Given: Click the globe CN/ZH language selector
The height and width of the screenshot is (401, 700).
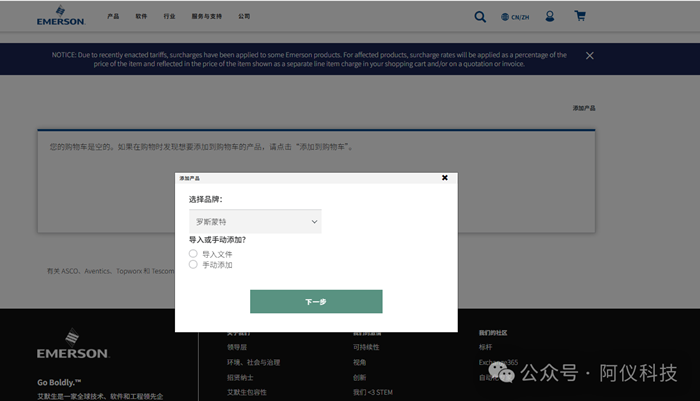Looking at the screenshot, I should 515,17.
